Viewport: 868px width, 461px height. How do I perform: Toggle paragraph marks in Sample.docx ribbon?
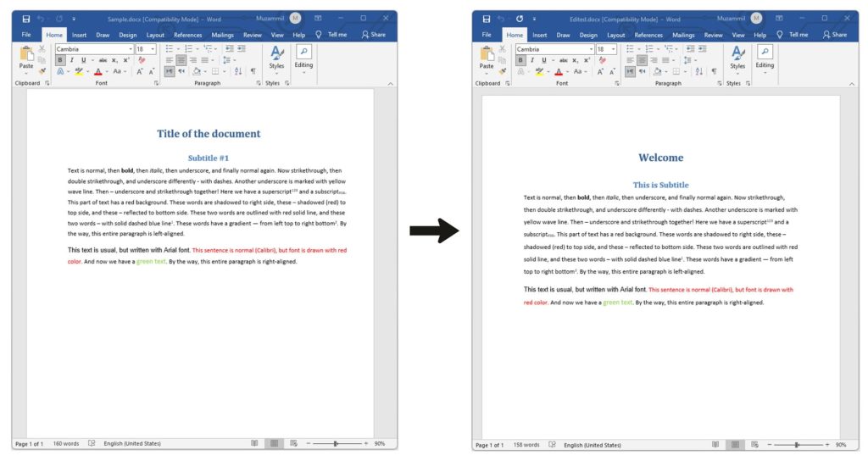(253, 71)
